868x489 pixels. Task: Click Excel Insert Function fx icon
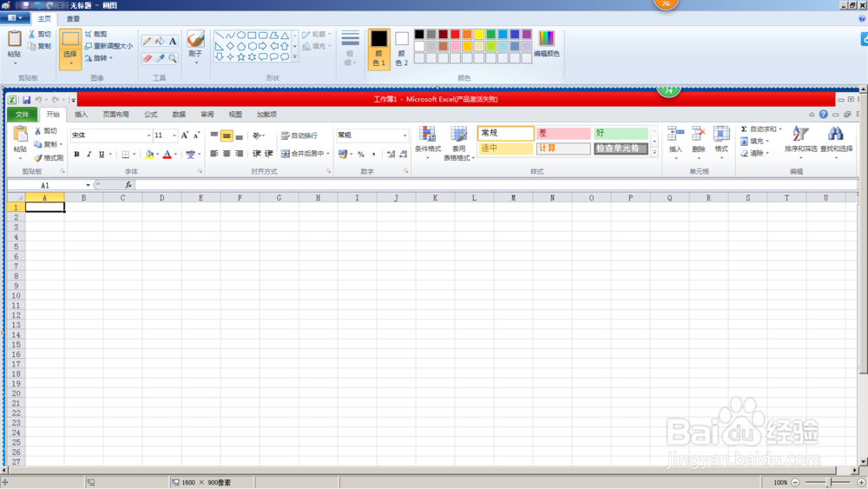pos(128,185)
